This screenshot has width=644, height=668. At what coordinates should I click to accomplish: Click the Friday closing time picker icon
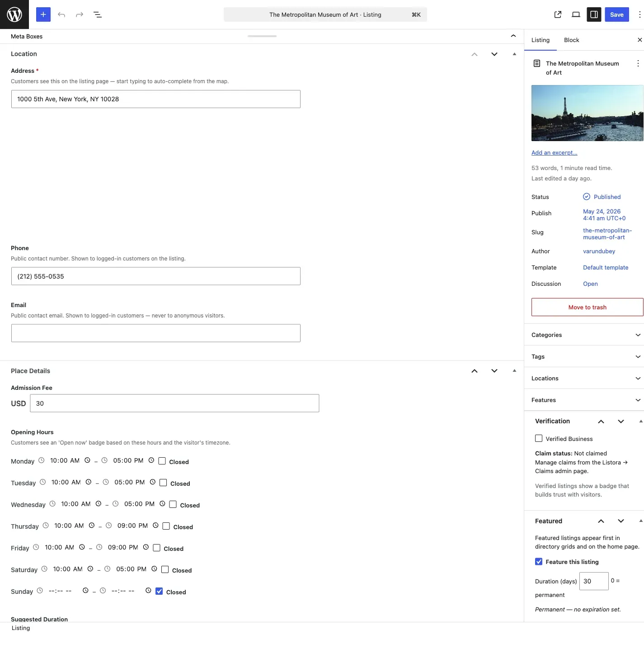point(146,547)
